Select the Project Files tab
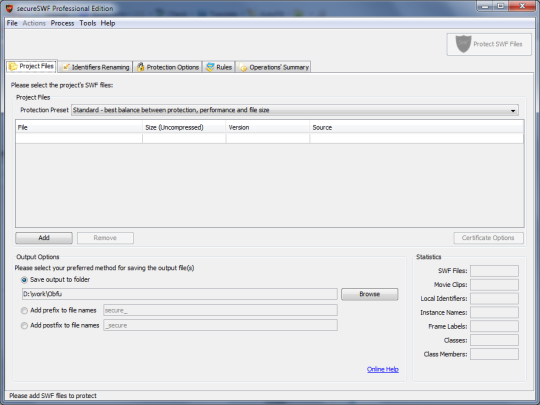 pos(32,66)
